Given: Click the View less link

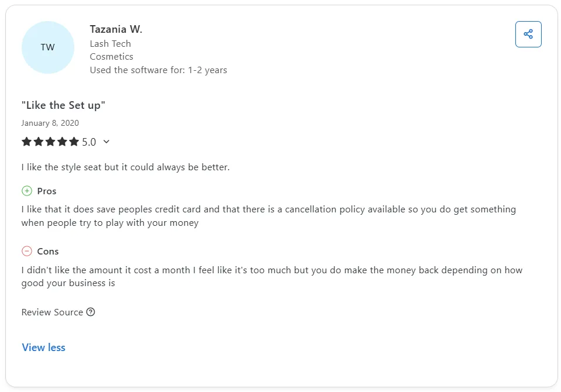Looking at the screenshot, I should (x=43, y=347).
